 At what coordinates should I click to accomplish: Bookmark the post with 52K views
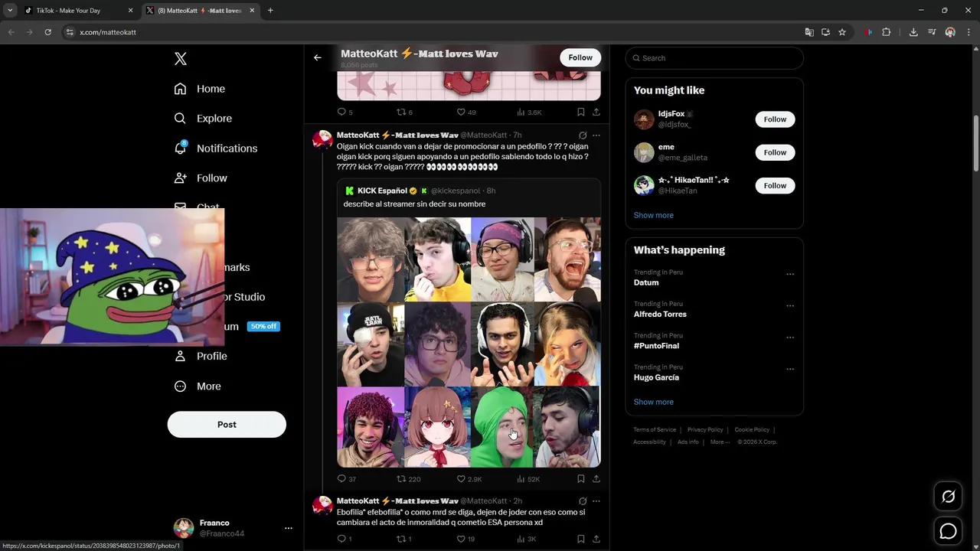[x=580, y=479]
